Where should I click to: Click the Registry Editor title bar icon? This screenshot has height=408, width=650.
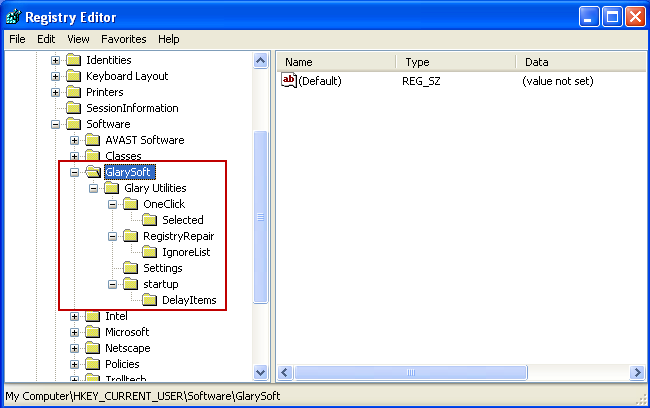tap(13, 17)
